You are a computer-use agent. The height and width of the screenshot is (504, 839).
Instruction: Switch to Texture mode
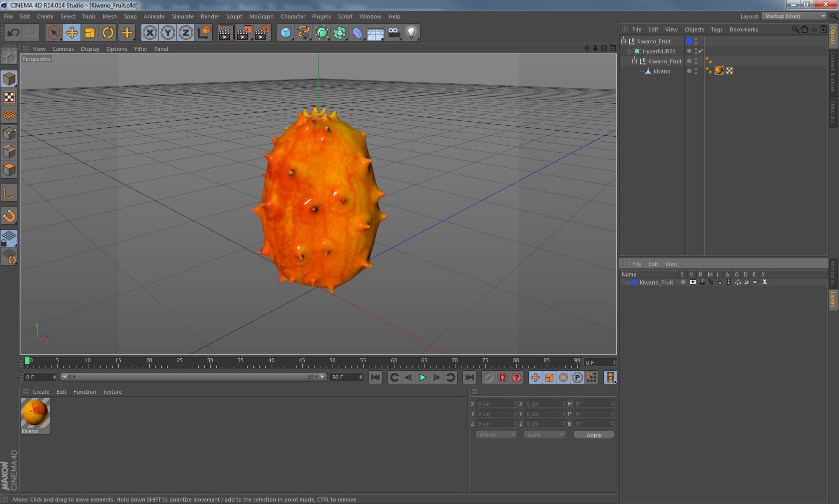[9, 97]
